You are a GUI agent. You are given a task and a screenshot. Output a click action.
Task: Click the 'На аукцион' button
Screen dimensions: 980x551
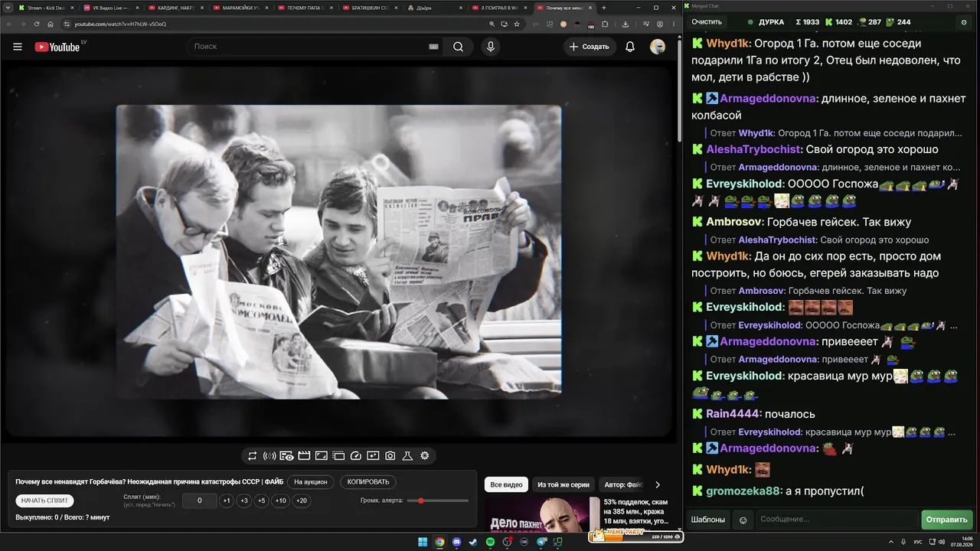click(x=311, y=482)
